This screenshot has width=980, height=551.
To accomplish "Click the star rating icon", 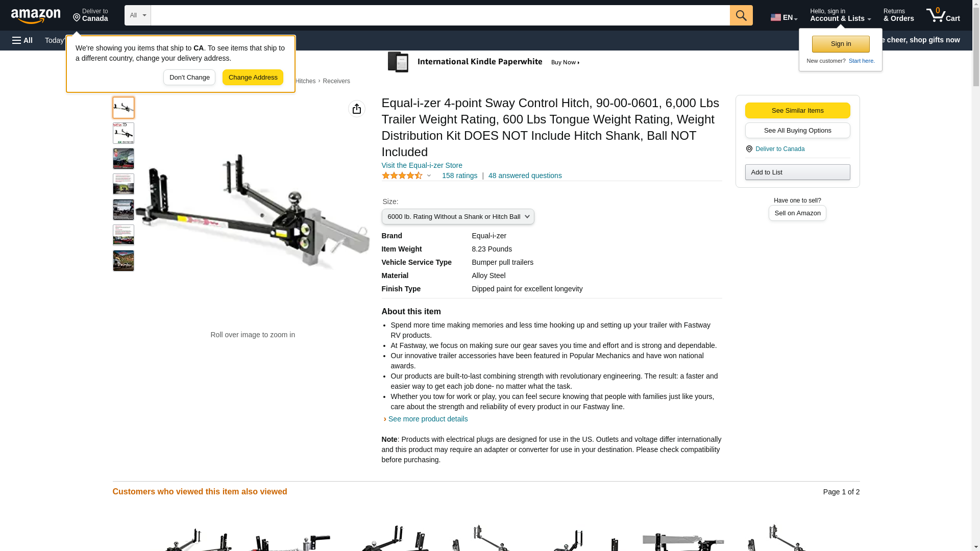I will click(x=402, y=176).
